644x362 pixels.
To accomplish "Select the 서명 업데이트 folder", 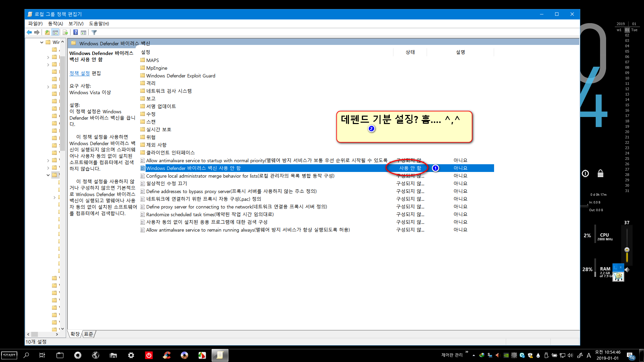I will pyautogui.click(x=158, y=106).
